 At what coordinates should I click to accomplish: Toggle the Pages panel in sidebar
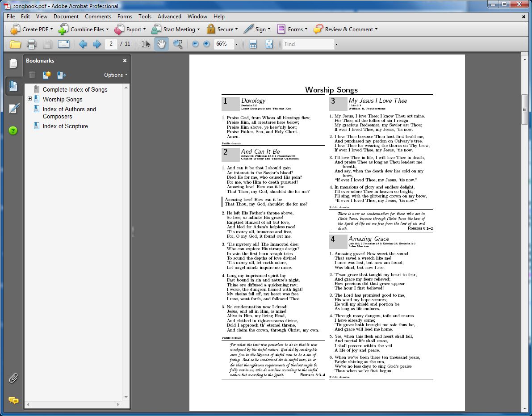(x=13, y=63)
